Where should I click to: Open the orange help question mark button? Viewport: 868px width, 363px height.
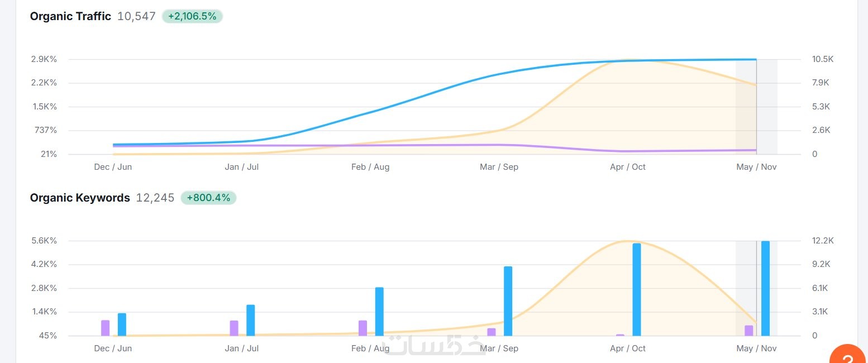pyautogui.click(x=849, y=356)
